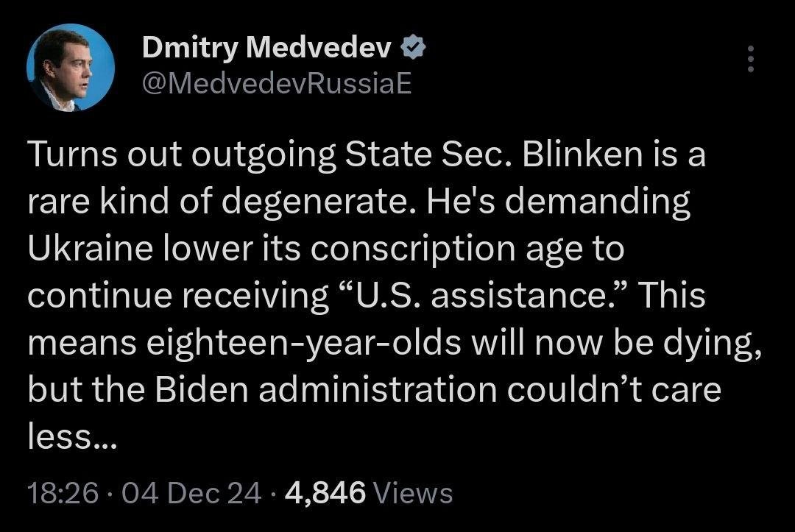The width and height of the screenshot is (795, 532).
Task: Click the words "continue receiving" in tweet
Action: click(177, 297)
